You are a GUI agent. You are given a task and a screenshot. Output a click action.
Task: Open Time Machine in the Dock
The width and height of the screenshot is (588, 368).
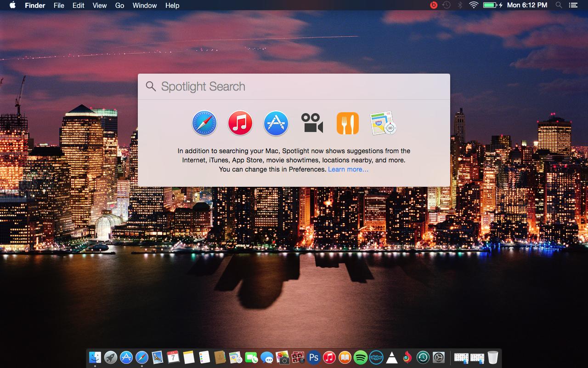click(423, 357)
